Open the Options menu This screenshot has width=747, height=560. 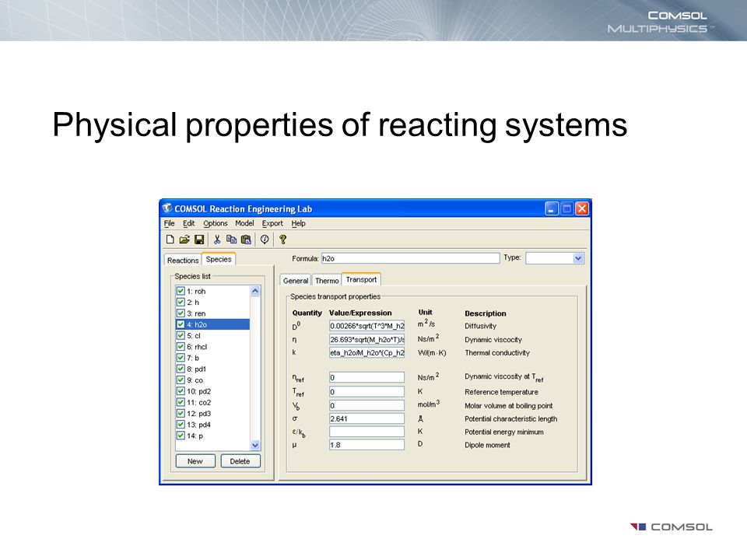[x=216, y=223]
